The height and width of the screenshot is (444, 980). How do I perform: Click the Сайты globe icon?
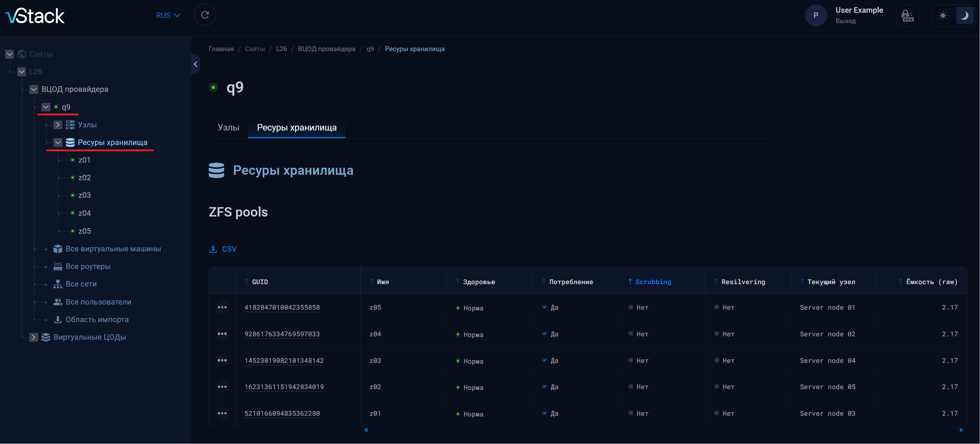point(22,54)
